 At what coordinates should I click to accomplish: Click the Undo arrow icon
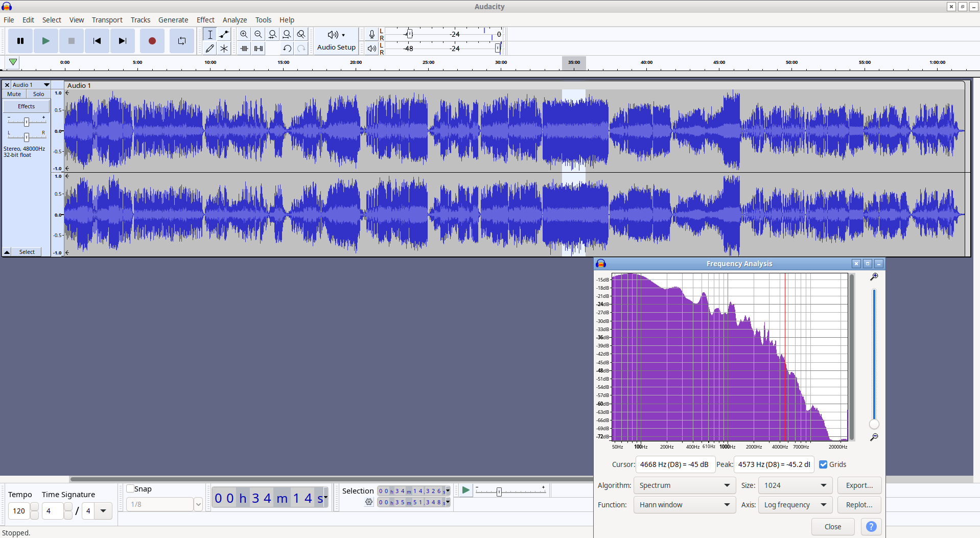(x=287, y=49)
